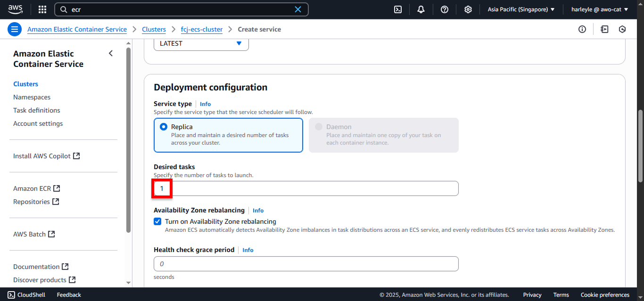Go to Clusters in the sidebar
This screenshot has width=644, height=301.
(x=26, y=84)
